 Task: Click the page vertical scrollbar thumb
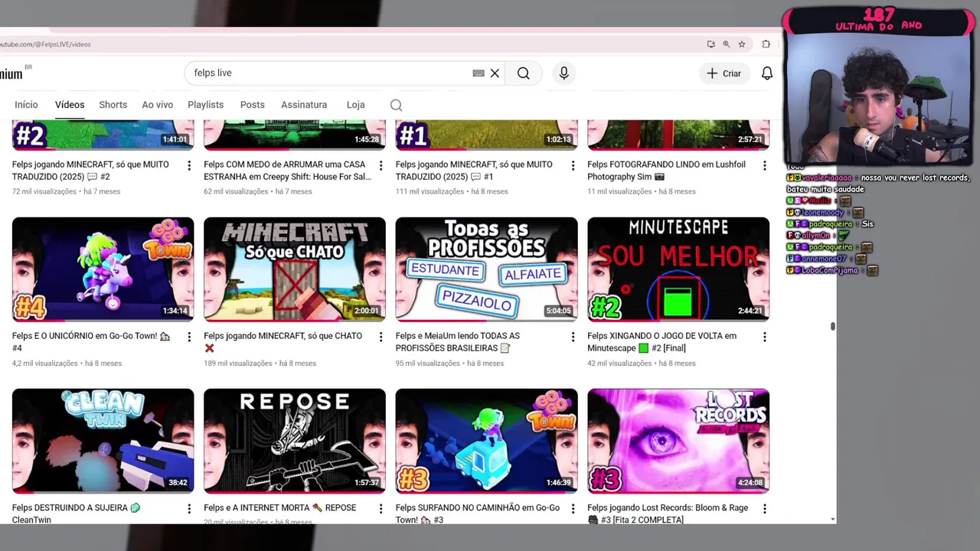pos(833,327)
